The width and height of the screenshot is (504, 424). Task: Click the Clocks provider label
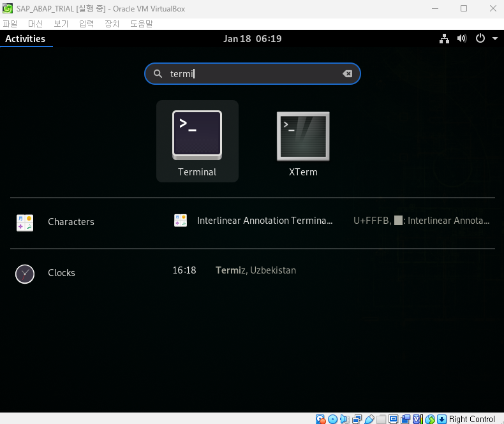pos(61,273)
